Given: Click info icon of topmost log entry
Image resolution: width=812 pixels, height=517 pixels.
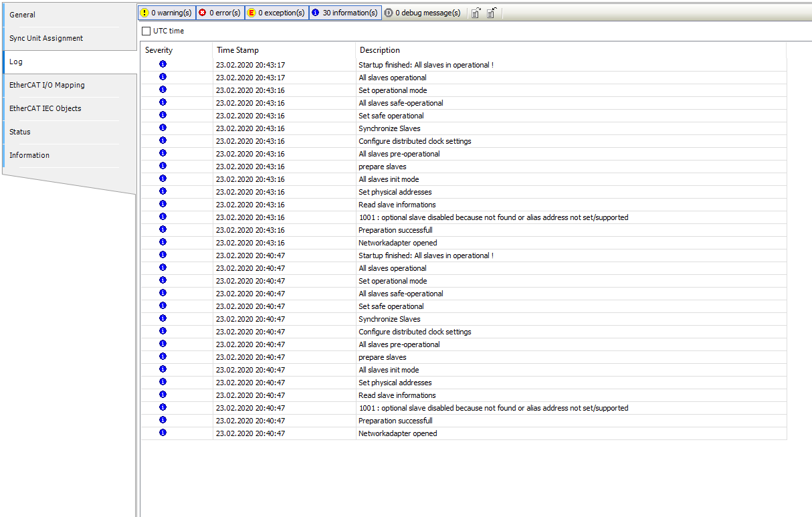Looking at the screenshot, I should tap(163, 64).
